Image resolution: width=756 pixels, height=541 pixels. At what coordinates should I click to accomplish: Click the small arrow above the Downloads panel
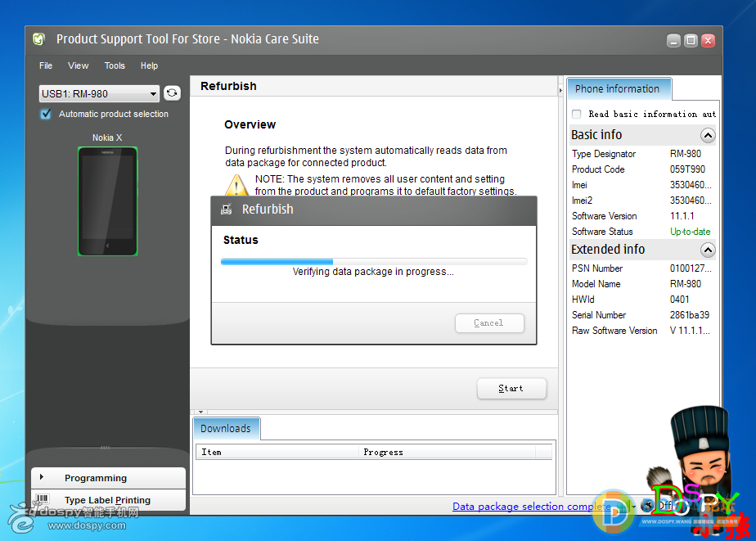click(x=201, y=412)
